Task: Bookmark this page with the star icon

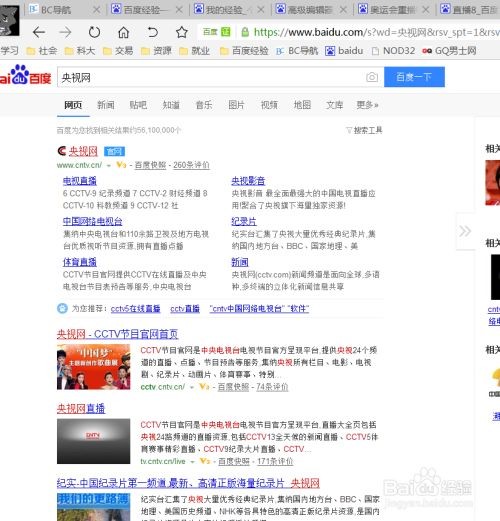Action: point(182,32)
